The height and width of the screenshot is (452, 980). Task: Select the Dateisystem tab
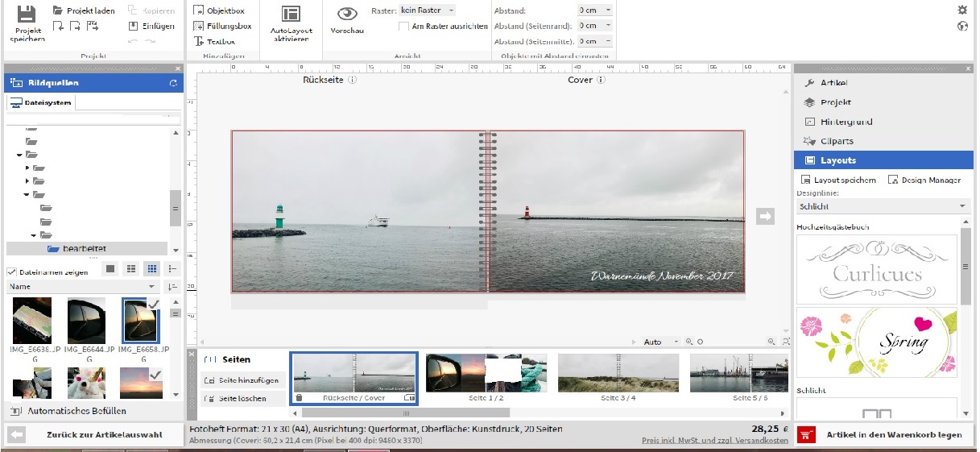[x=42, y=102]
